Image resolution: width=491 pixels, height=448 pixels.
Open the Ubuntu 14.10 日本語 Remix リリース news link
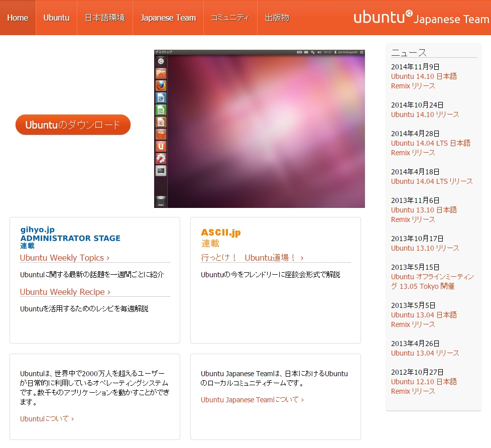pos(424,81)
